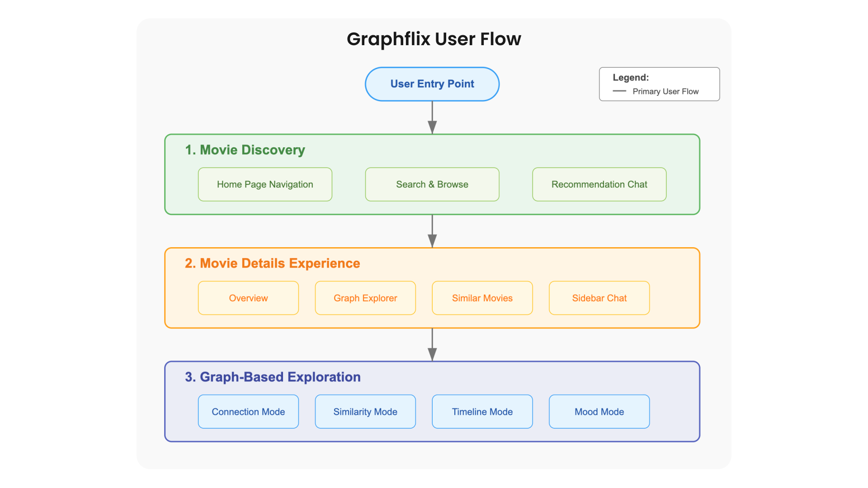Viewport: 868px width, 488px height.
Task: Select the Similarity Mode box
Action: coord(365,412)
